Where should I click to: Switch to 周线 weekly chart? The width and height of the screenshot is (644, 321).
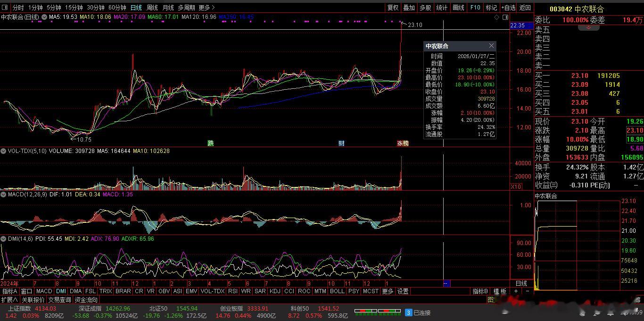pos(152,8)
